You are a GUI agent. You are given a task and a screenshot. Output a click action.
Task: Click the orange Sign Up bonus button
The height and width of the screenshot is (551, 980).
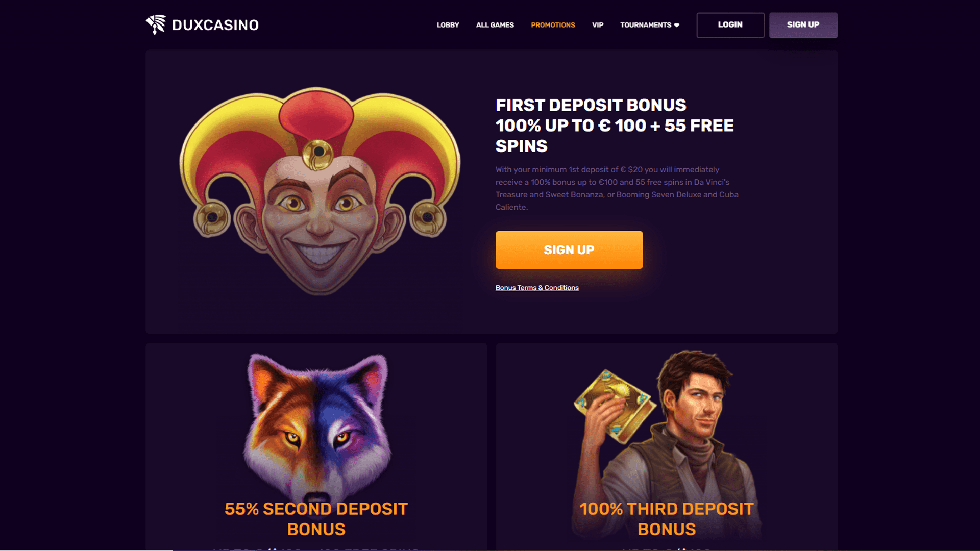coord(569,250)
